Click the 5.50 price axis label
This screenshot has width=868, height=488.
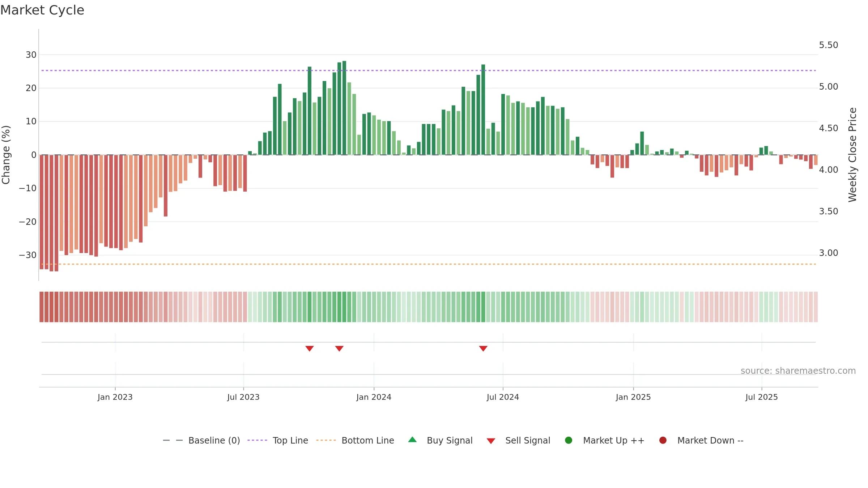click(x=829, y=45)
